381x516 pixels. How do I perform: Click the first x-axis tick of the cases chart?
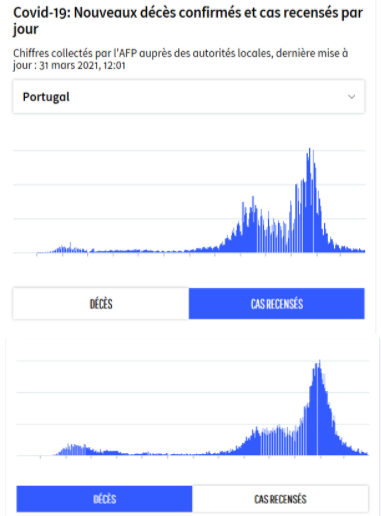coord(37,254)
